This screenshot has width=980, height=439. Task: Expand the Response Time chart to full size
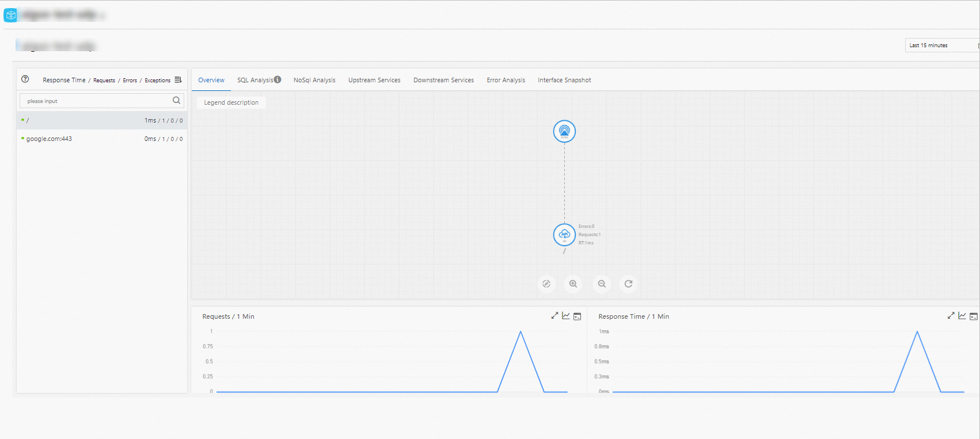(x=951, y=316)
